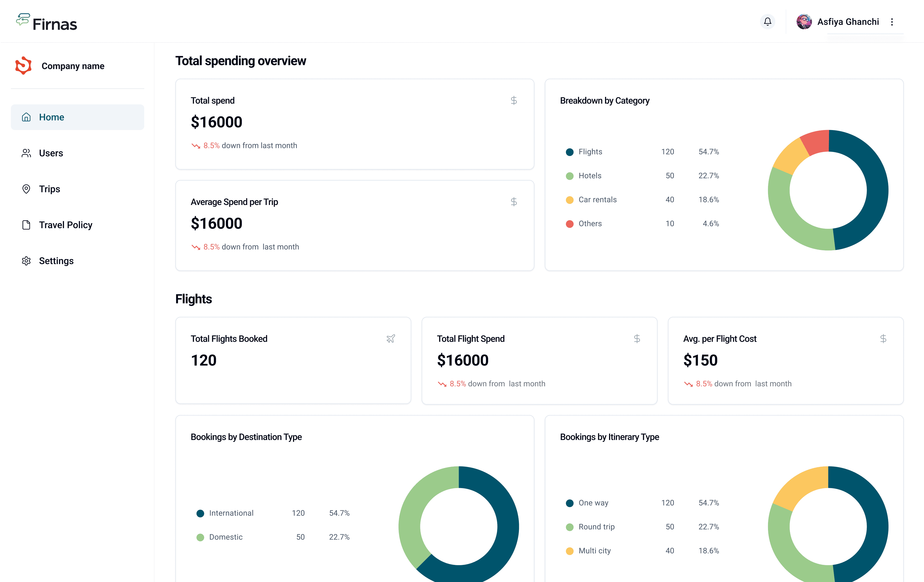Click the Hotels legend label

tap(590, 176)
